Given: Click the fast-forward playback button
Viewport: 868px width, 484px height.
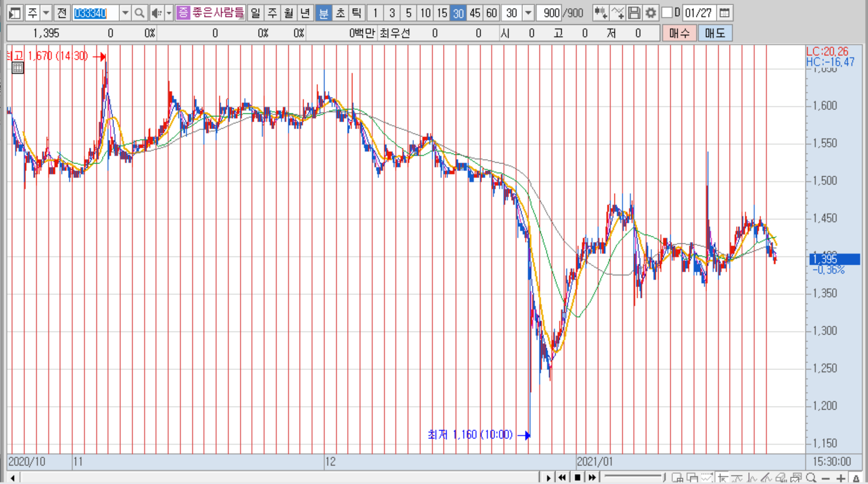Looking at the screenshot, I should [592, 478].
